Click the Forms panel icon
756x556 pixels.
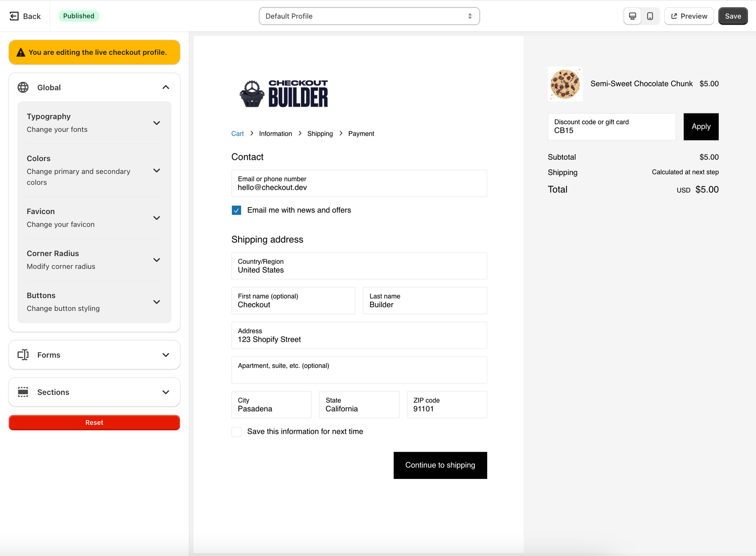(23, 355)
